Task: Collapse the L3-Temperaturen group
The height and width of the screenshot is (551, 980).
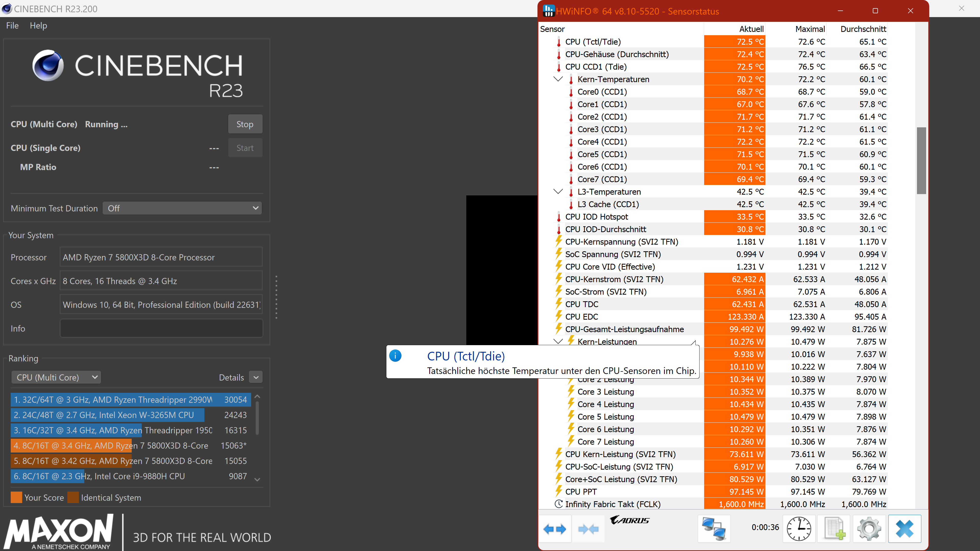Action: [x=558, y=192]
